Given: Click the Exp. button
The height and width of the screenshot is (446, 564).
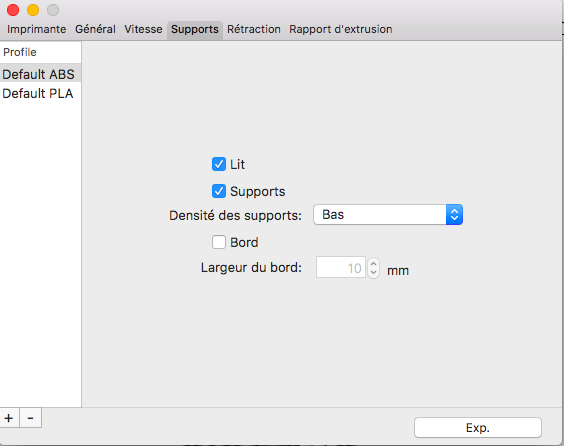Looking at the screenshot, I should click(478, 428).
